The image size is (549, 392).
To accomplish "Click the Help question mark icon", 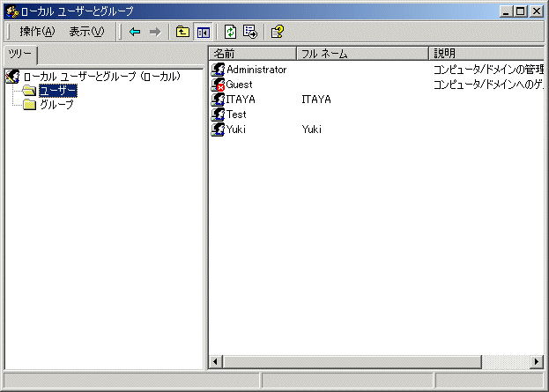I will [278, 32].
